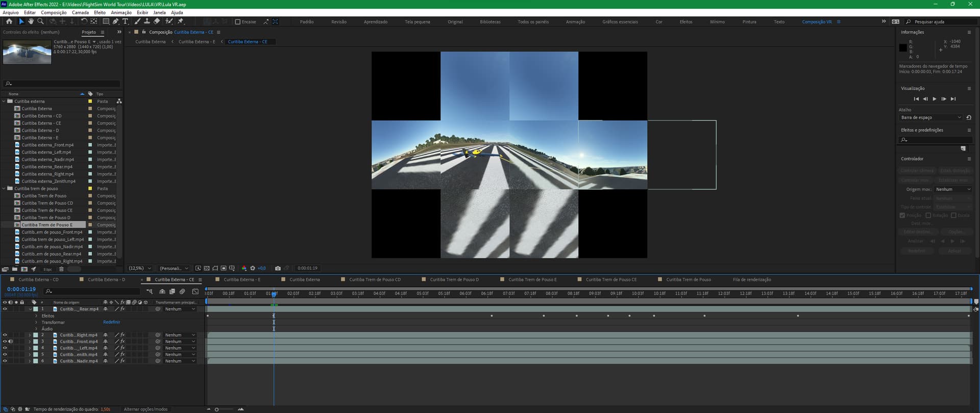Select the Pen tool
Image resolution: width=980 pixels, height=413 pixels.
(115, 21)
